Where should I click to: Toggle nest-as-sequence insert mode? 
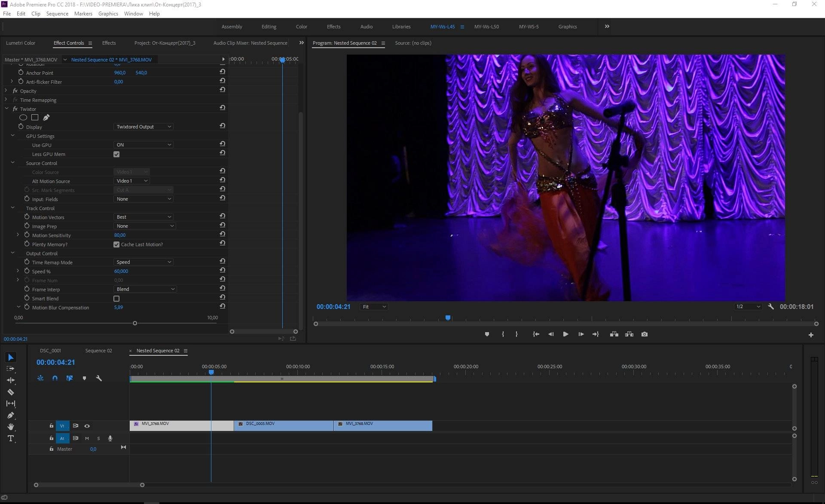[x=40, y=378]
